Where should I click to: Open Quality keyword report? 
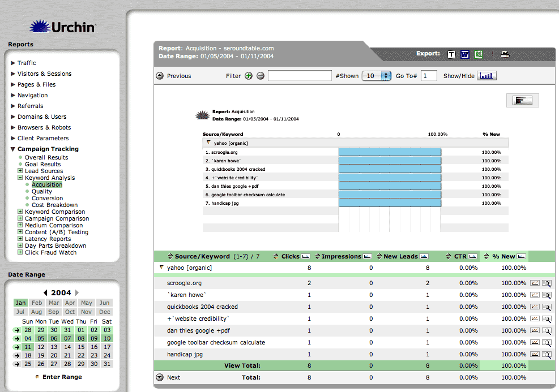pyautogui.click(x=42, y=191)
